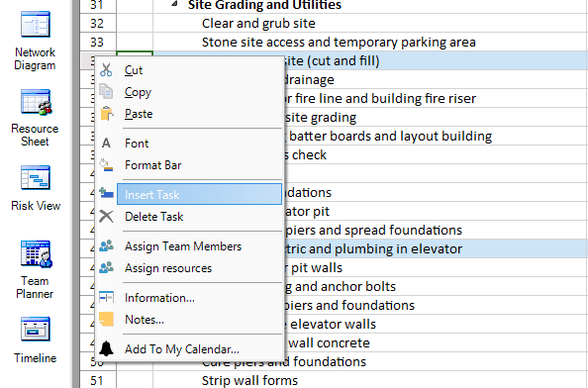Open the Team Planner view
Screen dimensions: 588x388
coord(35,269)
